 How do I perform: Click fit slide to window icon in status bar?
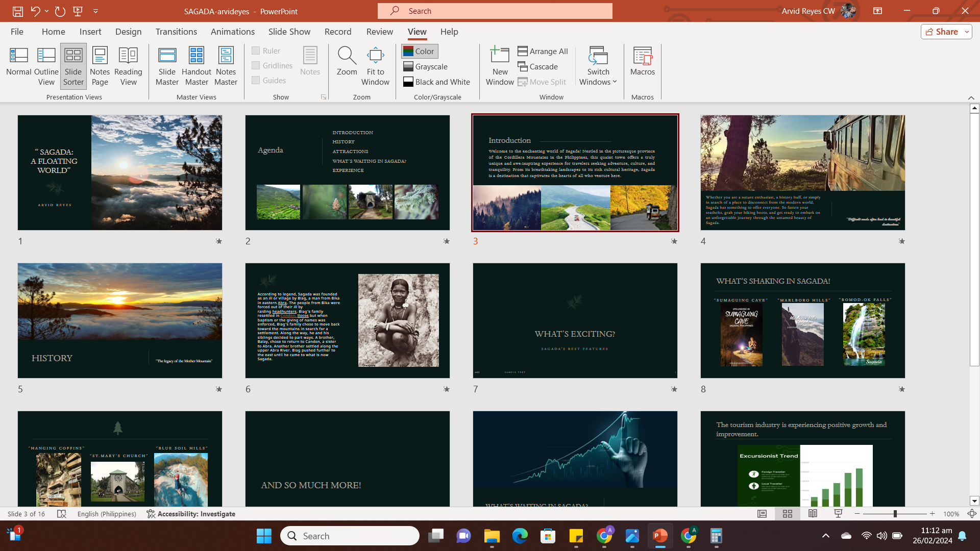[x=972, y=514]
